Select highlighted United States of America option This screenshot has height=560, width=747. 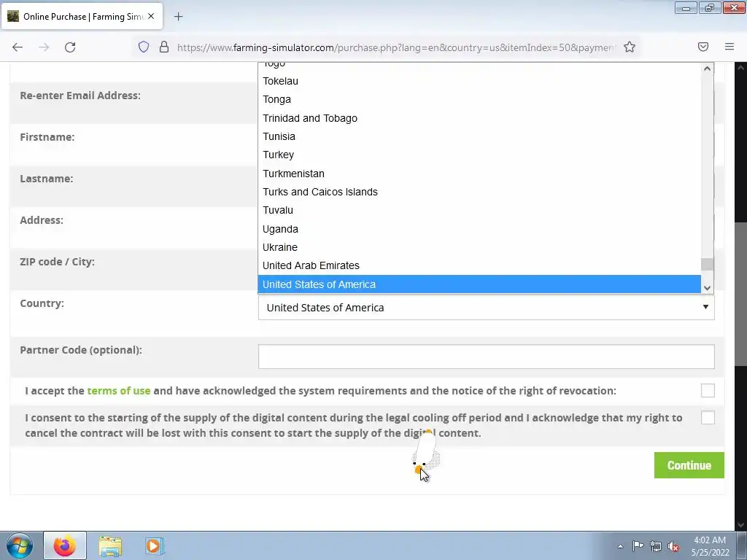click(479, 284)
